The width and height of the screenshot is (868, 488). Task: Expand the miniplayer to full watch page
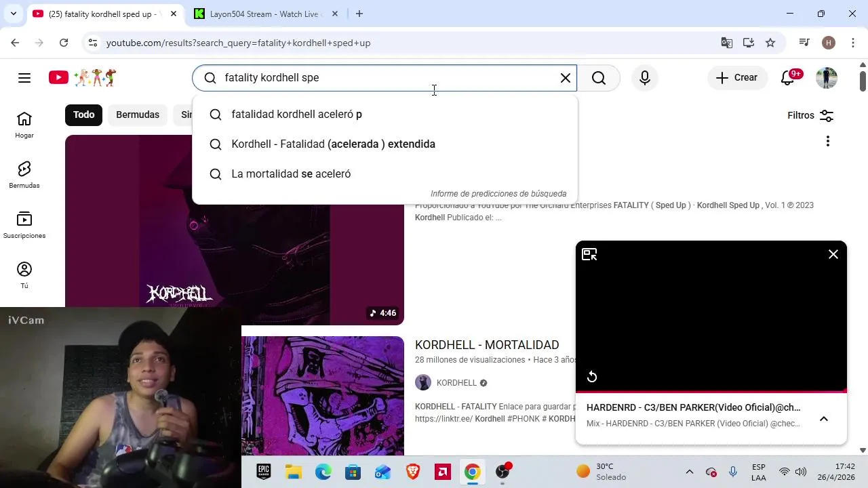[589, 255]
